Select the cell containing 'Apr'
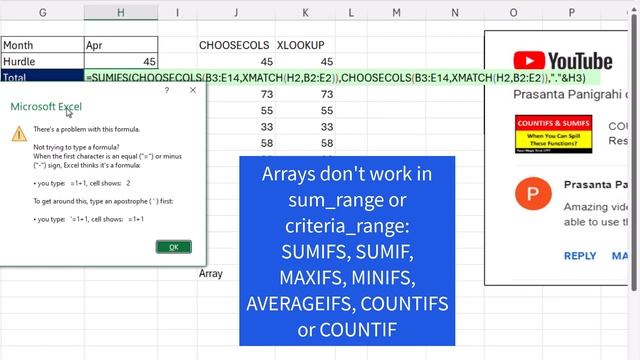This screenshot has height=360, width=640. click(x=121, y=45)
